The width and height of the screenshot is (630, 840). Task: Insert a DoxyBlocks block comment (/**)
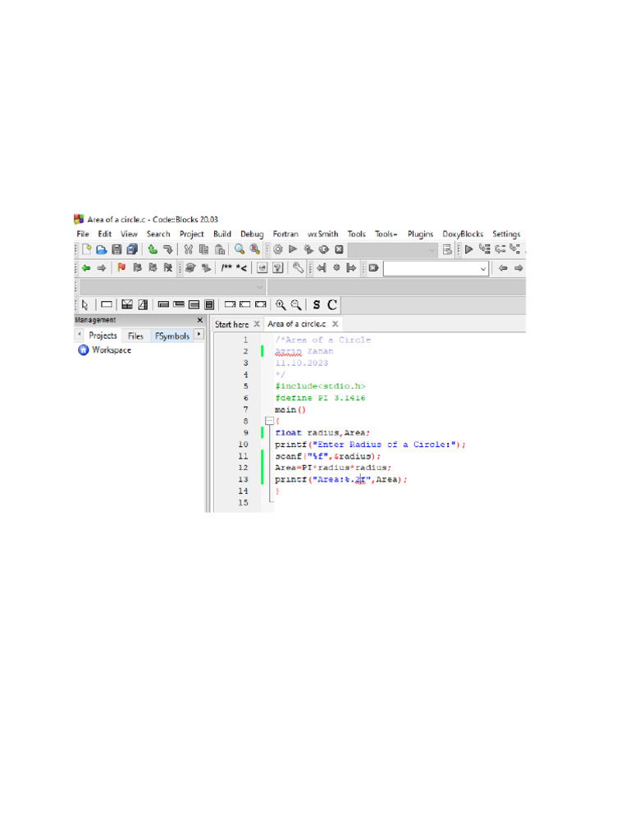point(226,268)
